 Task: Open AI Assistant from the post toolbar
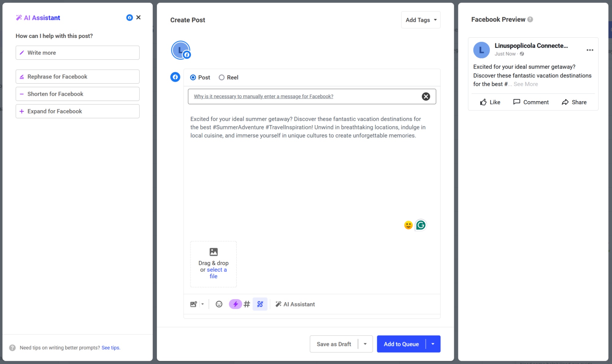pos(295,304)
